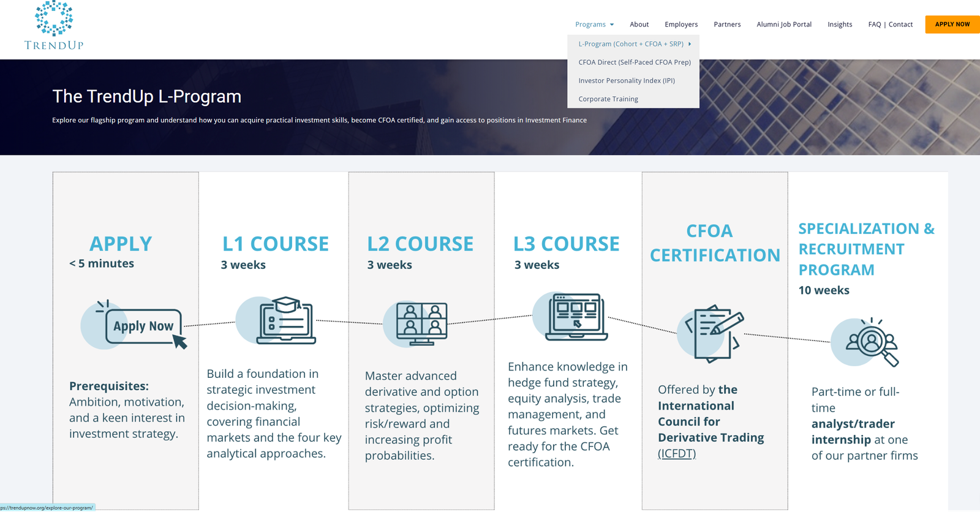Navigate to Partners
Screen dimensions: 980x523
click(x=727, y=24)
